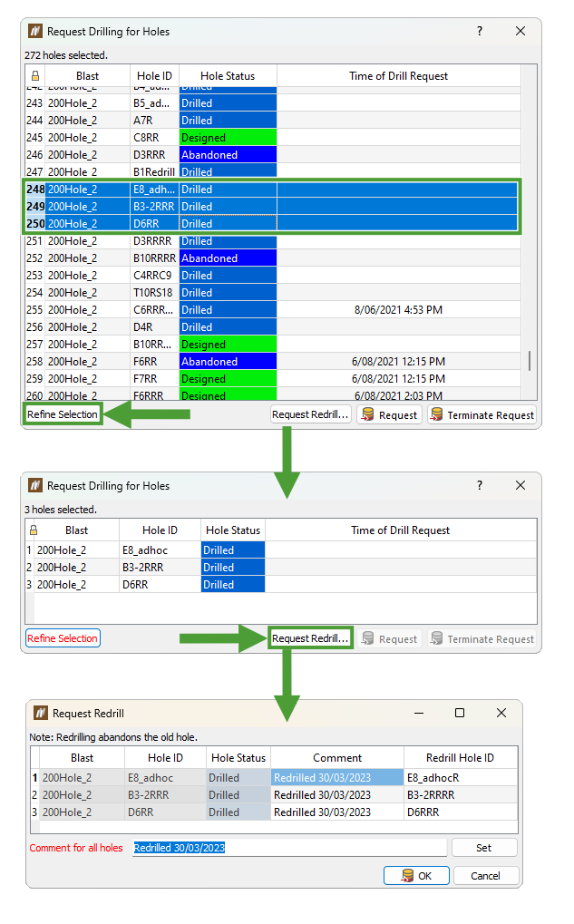Click Request Redrill in the 272-holes dialog
The image size is (574, 924).
310,414
